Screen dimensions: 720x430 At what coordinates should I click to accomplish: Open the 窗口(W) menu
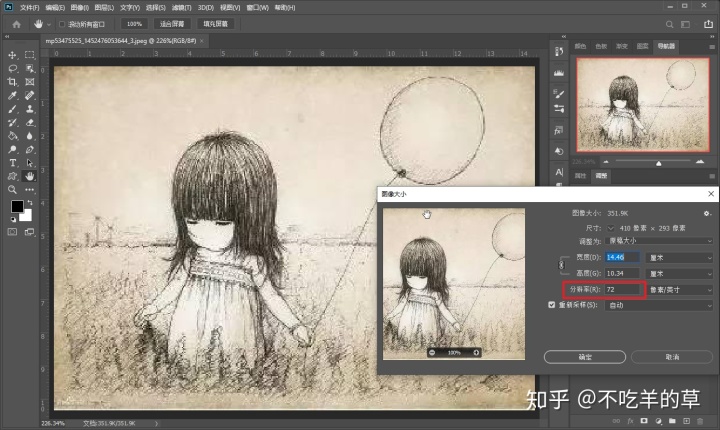258,7
